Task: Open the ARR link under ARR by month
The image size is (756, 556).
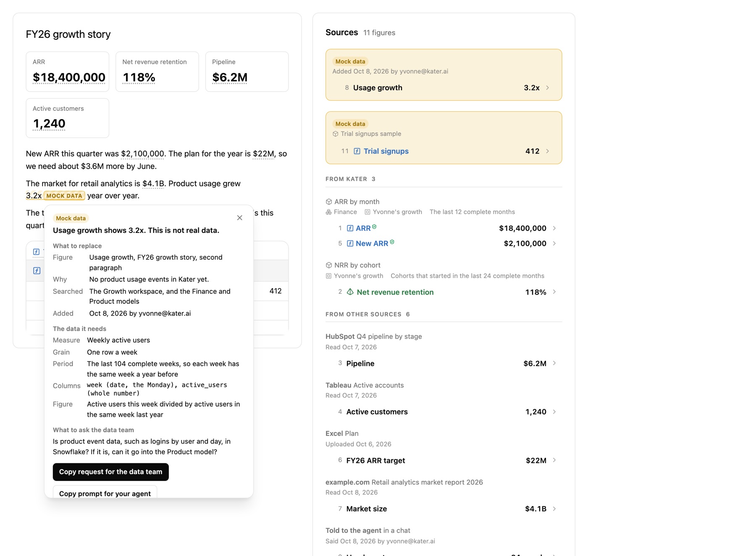Action: click(363, 228)
